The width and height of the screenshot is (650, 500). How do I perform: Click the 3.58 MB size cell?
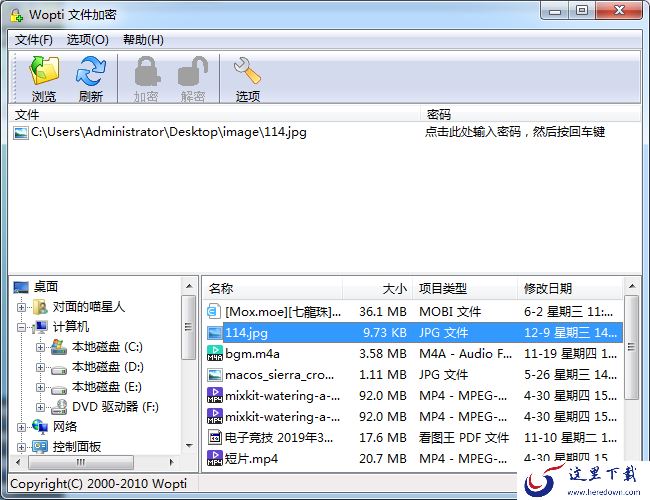pyautogui.click(x=383, y=354)
